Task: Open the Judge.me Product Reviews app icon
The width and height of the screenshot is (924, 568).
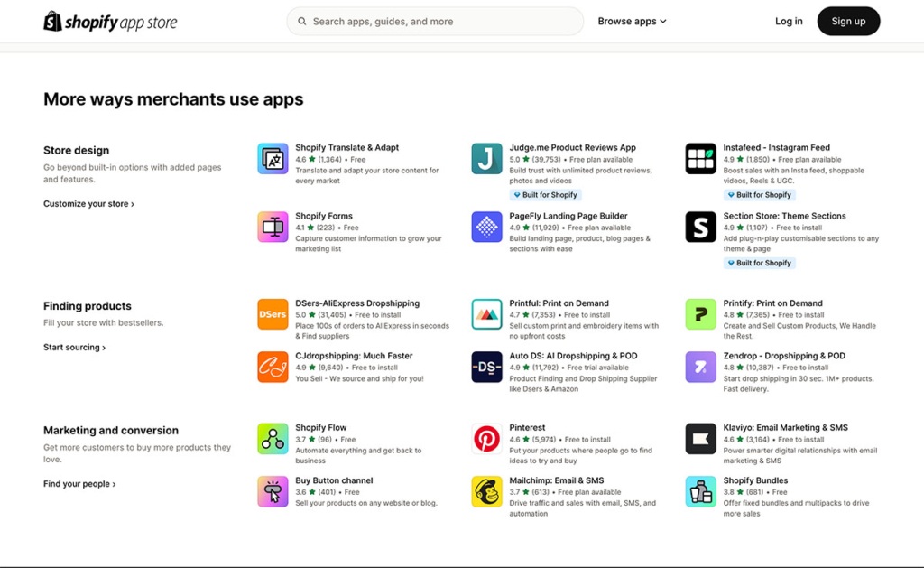Action: [x=486, y=159]
